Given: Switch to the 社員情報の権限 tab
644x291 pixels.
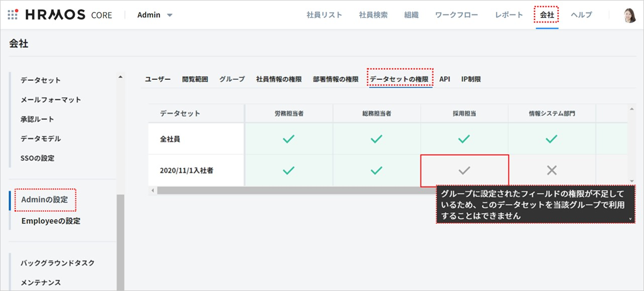Looking at the screenshot, I should pos(279,79).
